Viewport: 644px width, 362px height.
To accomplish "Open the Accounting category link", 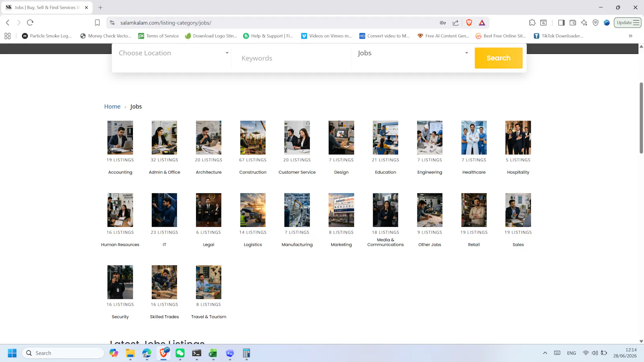I will pos(120,172).
